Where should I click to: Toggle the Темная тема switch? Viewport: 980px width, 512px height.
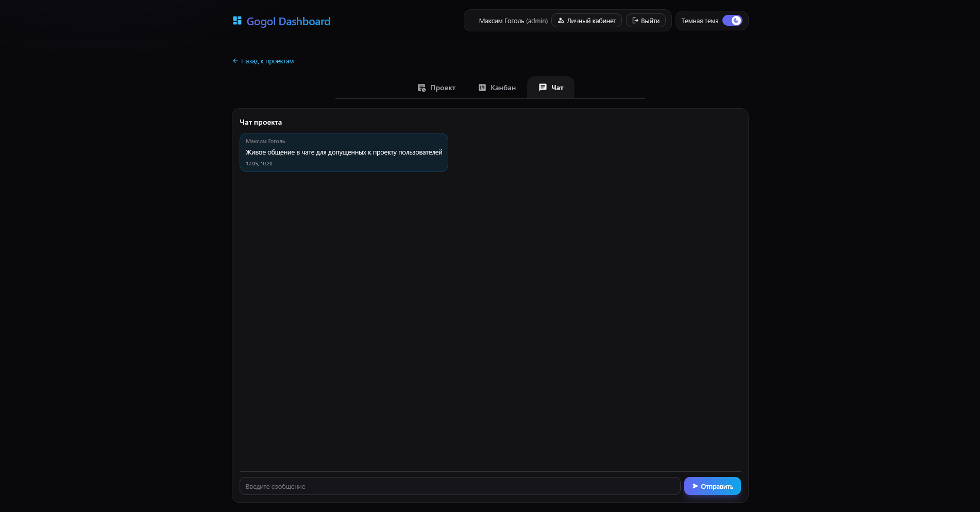tap(732, 21)
